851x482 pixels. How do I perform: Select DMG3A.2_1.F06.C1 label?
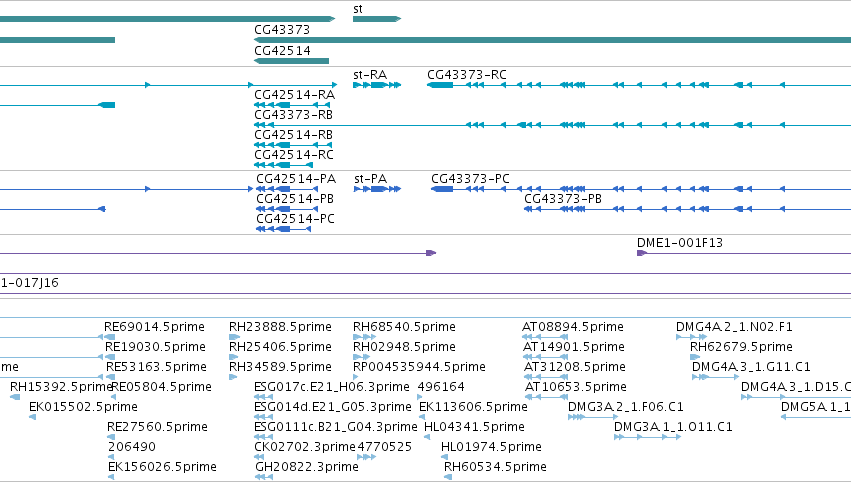tap(626, 407)
